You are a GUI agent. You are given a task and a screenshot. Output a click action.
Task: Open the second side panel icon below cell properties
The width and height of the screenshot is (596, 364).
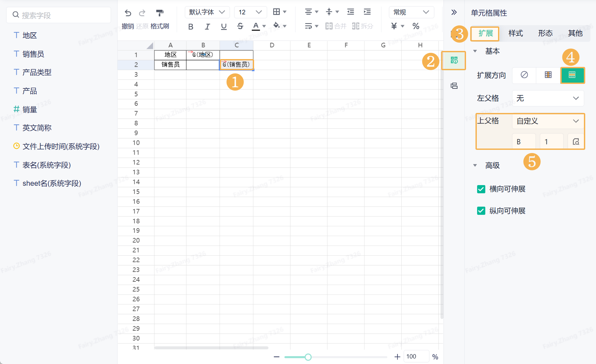(454, 86)
